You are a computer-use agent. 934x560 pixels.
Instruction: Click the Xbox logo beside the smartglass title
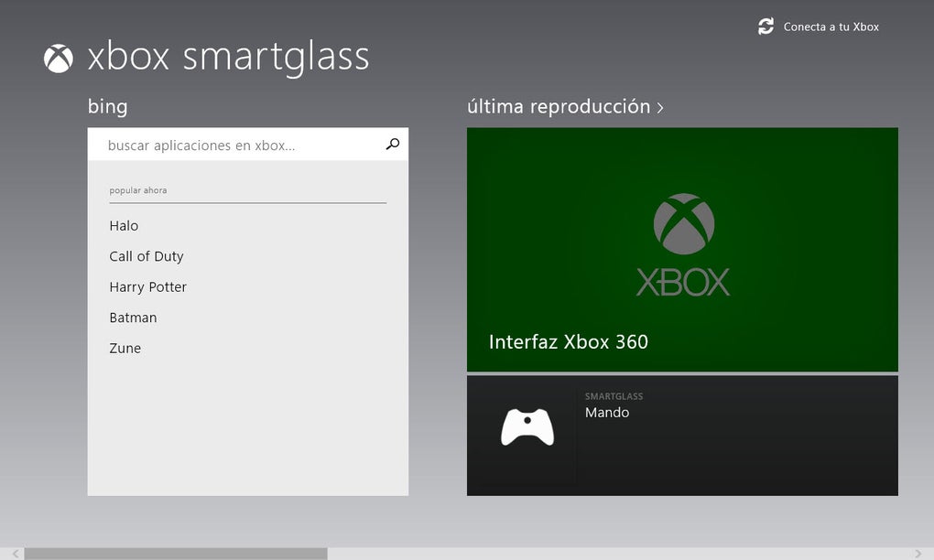[x=59, y=59]
